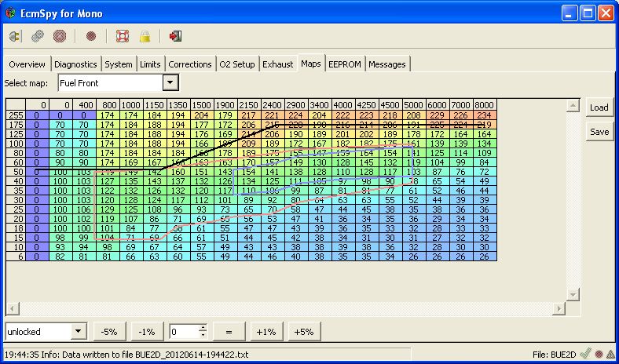Open help via the lifebuoy icon
Viewport: 619px width, 364px height.
[122, 36]
